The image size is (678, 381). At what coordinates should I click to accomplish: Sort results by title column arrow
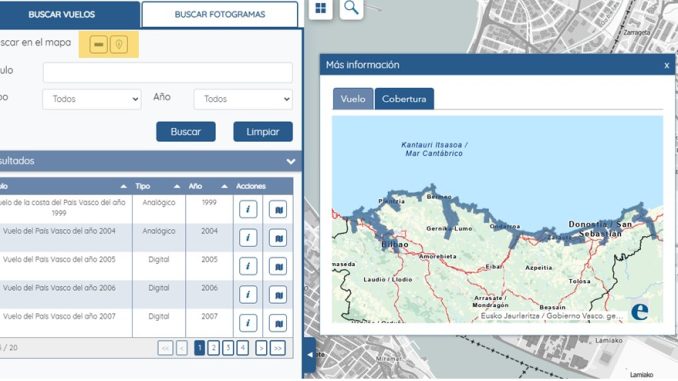[124, 186]
